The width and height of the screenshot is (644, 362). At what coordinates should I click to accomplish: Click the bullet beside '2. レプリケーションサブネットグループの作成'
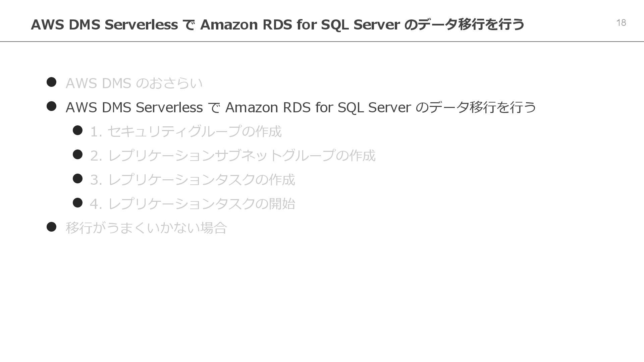click(77, 155)
